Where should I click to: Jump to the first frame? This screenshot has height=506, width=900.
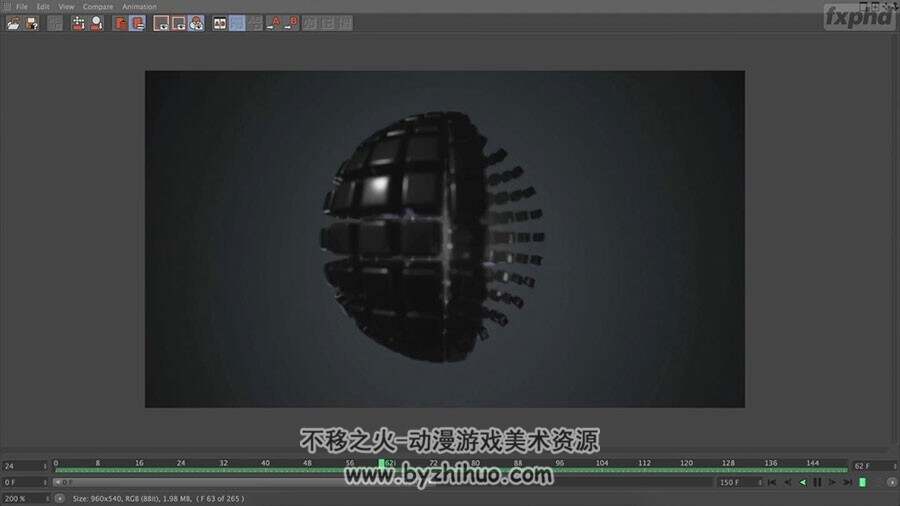point(772,482)
